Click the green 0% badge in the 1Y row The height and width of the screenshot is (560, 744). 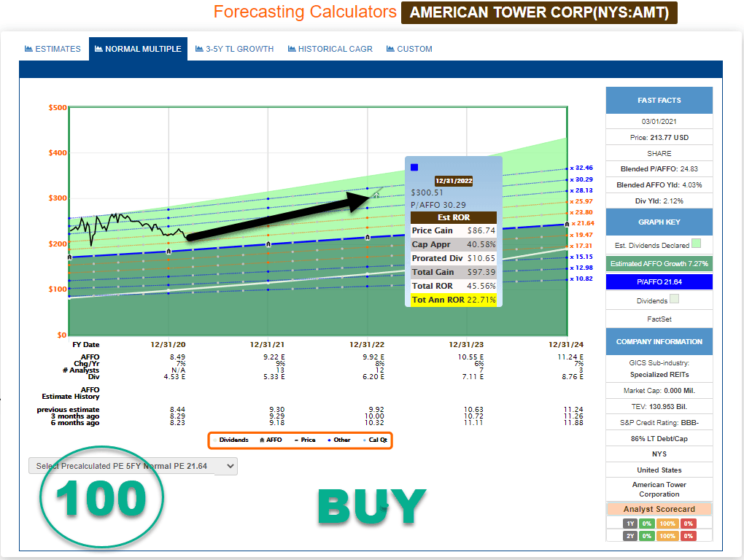[x=647, y=524]
